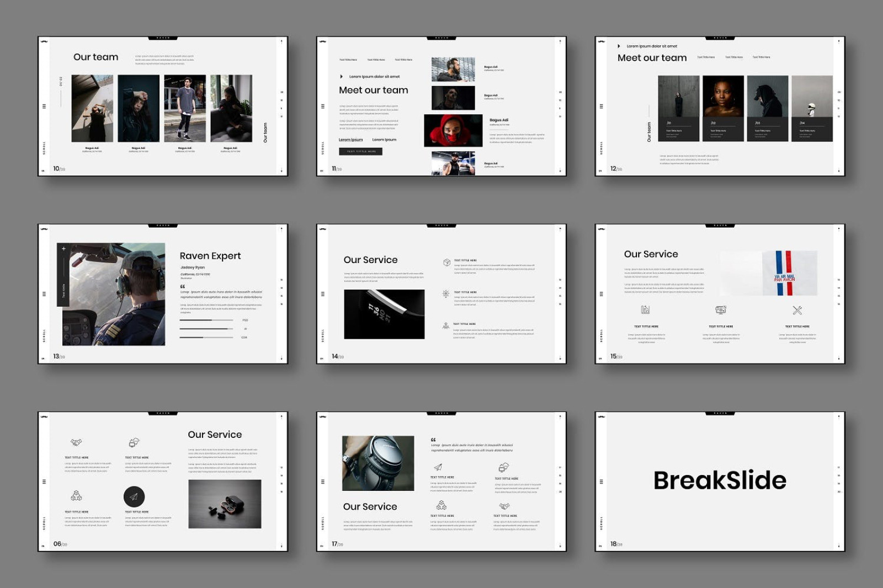Click the headphones photo on slide 17
Image resolution: width=883 pixels, height=588 pixels.
377,463
